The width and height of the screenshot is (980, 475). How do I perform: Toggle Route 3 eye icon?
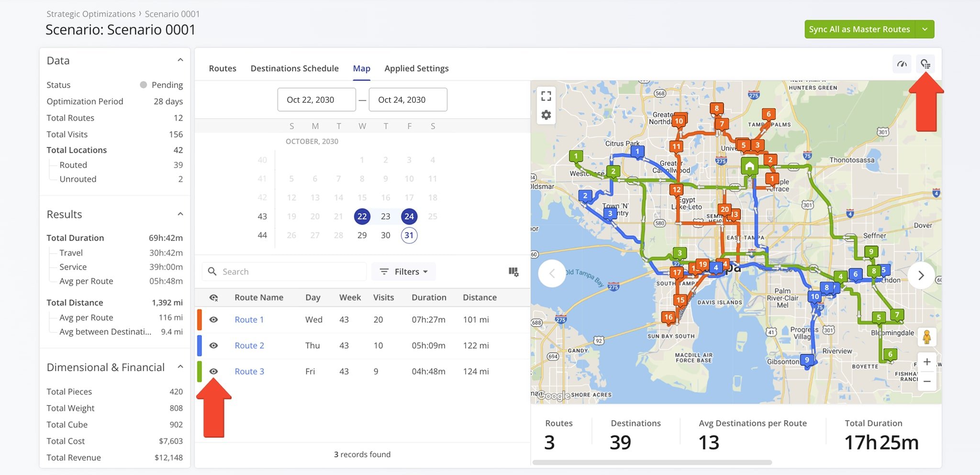tap(214, 372)
